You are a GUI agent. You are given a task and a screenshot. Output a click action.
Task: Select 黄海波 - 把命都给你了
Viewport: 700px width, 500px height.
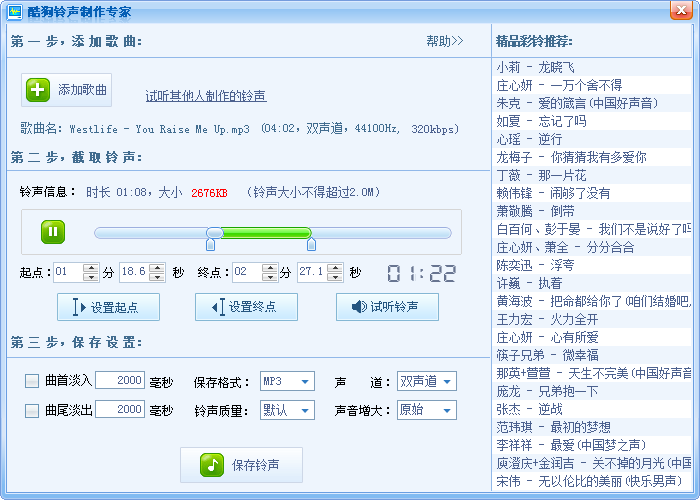pyautogui.click(x=592, y=301)
